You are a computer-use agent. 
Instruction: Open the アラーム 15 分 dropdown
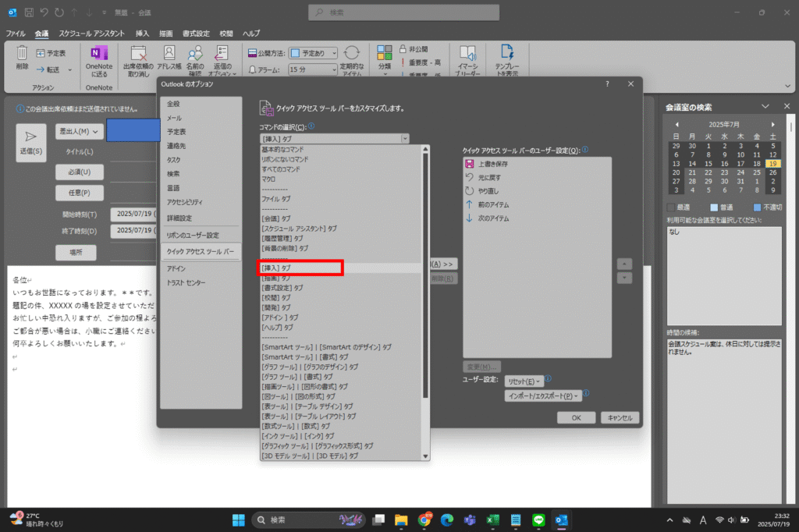(313, 69)
